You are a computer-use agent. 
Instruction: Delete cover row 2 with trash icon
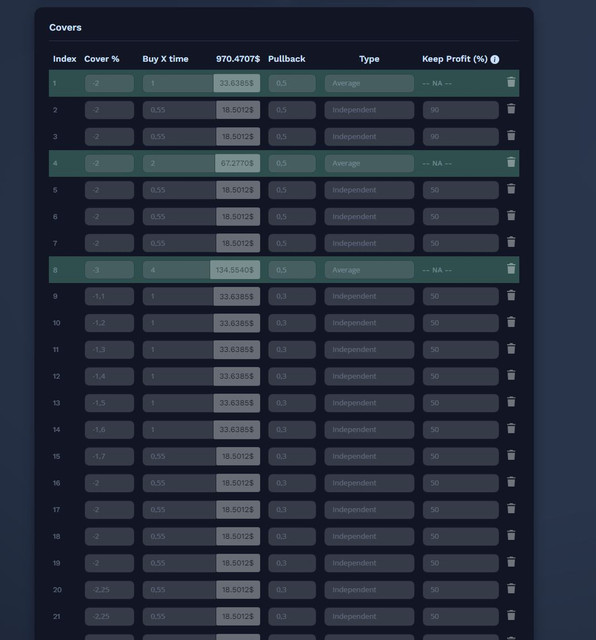coord(511,109)
